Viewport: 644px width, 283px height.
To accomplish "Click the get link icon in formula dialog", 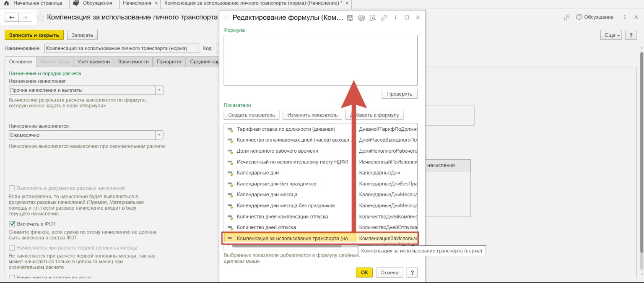I will (384, 18).
